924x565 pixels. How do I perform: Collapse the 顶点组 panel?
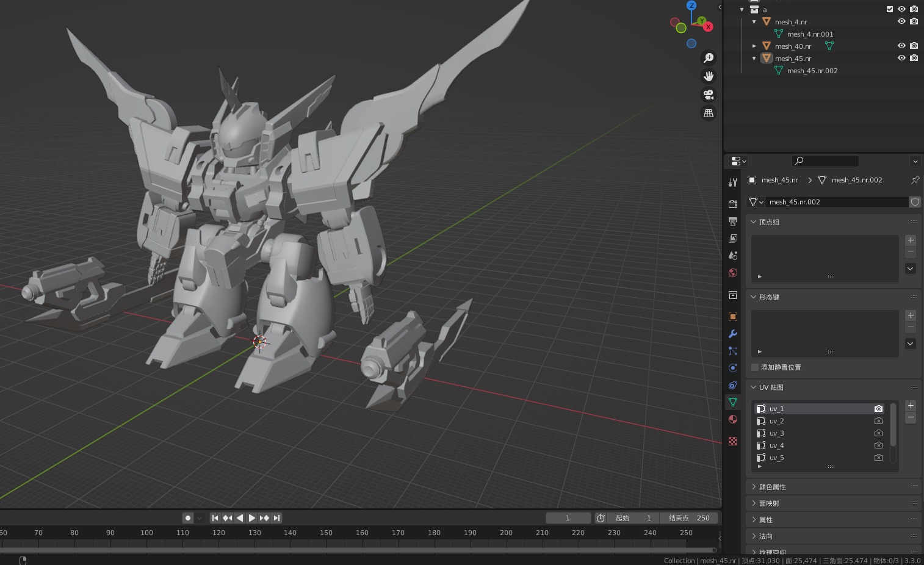point(753,222)
